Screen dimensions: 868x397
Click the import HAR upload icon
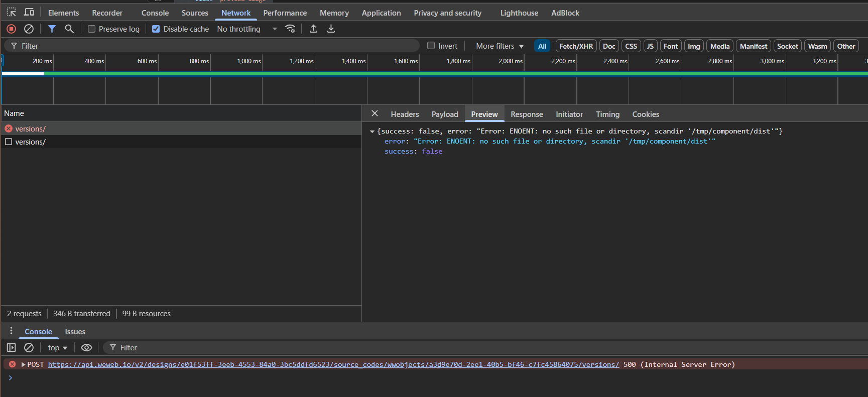[313, 29]
